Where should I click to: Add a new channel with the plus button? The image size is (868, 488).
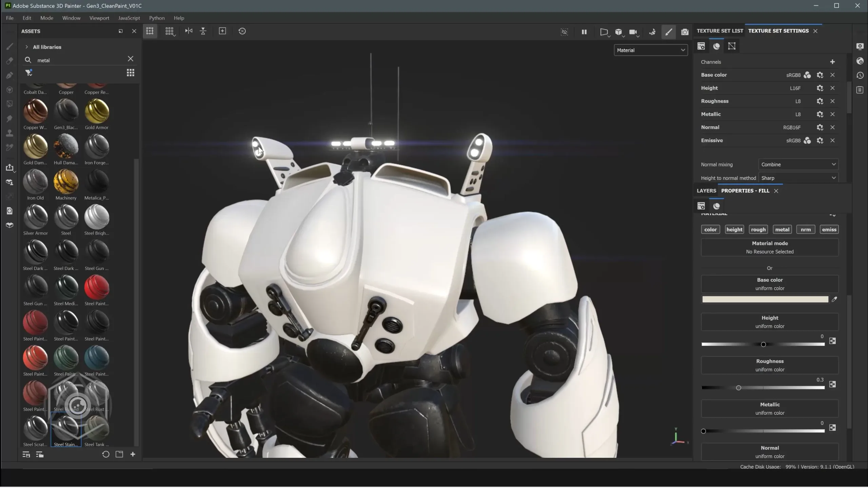pos(833,62)
